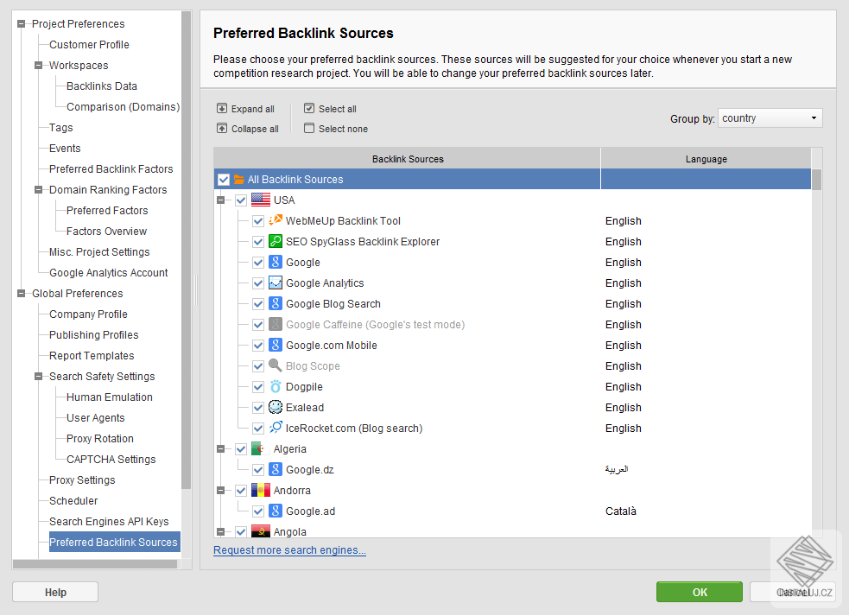Click the Dogpile source icon
The image size is (849, 616).
pos(276,387)
